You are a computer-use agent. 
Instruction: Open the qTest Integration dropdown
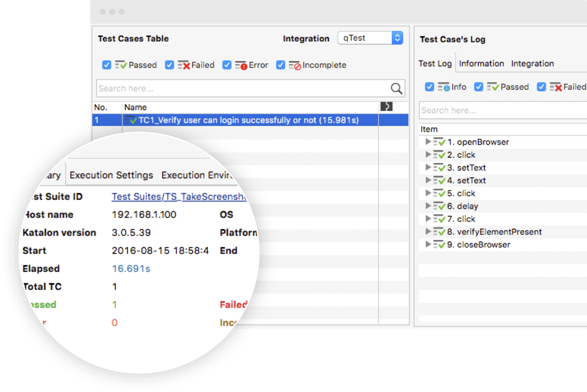click(x=370, y=38)
